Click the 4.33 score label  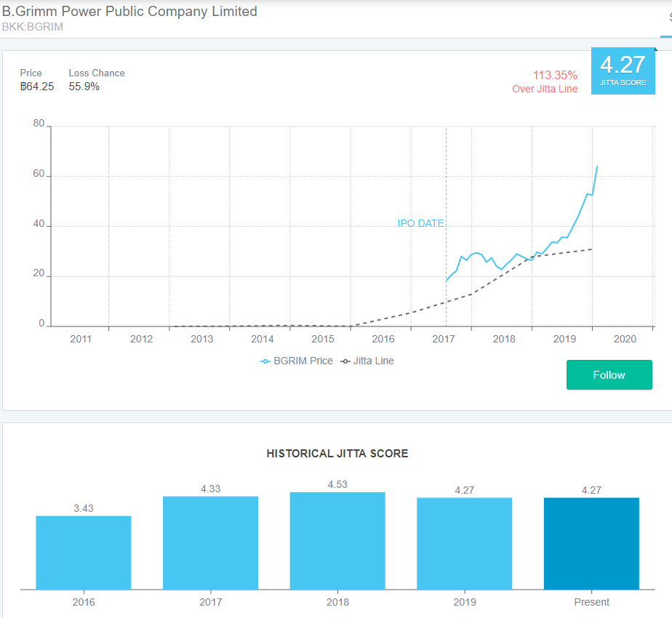coord(210,489)
